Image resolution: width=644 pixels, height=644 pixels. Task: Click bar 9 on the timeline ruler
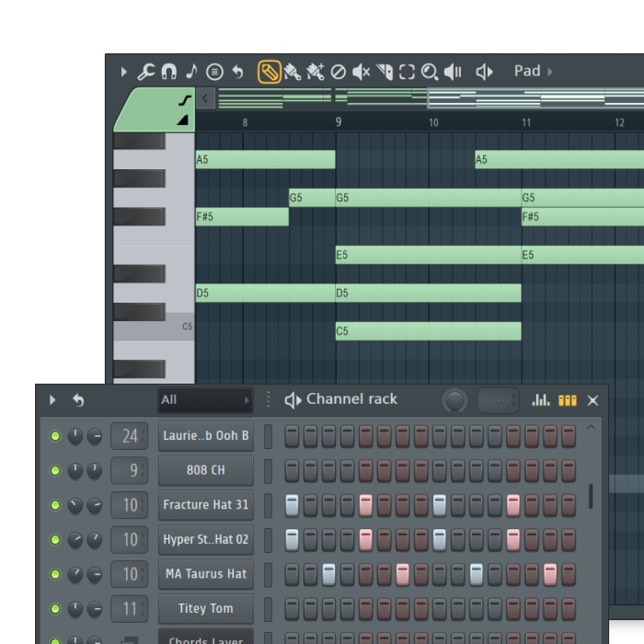(338, 122)
